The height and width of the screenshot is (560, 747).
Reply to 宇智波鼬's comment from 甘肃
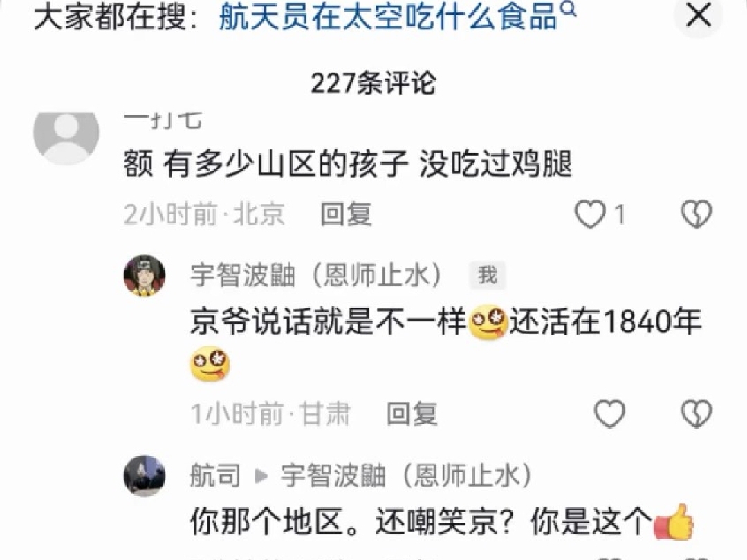pos(412,413)
